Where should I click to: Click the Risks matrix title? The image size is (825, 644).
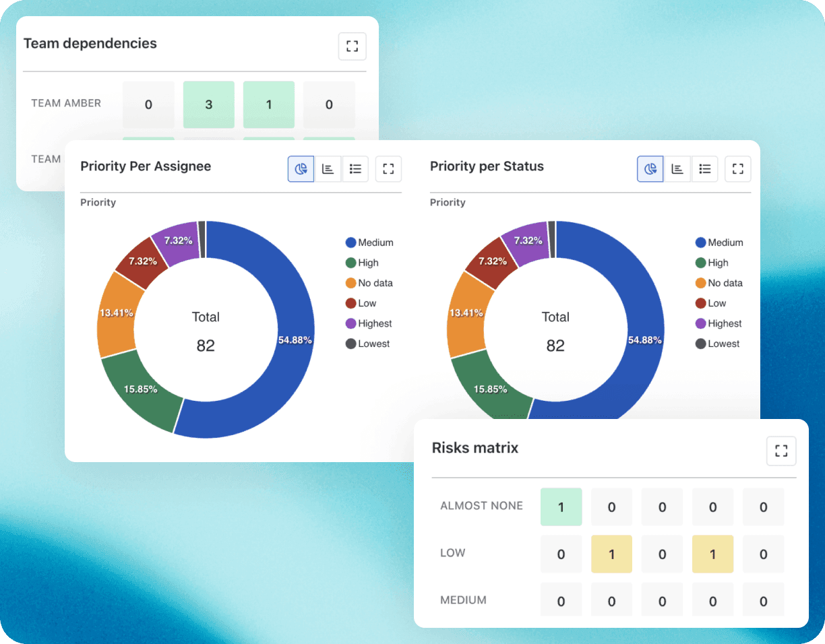(x=475, y=448)
